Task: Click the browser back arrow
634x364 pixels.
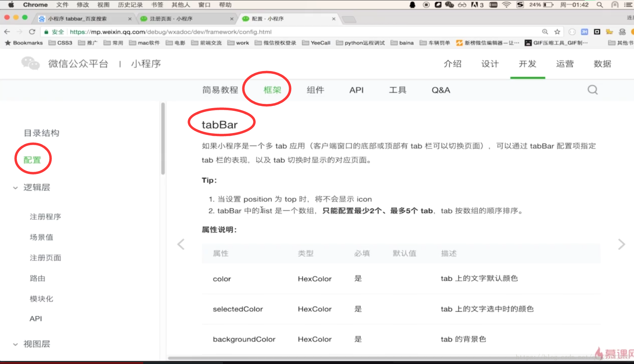Action: pos(7,32)
